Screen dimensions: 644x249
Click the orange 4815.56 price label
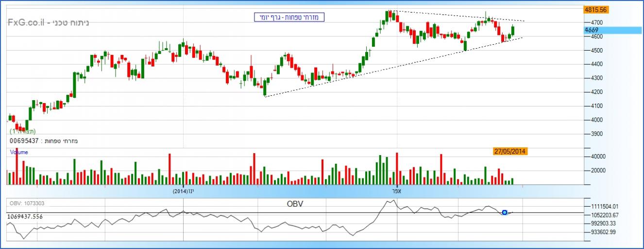coord(597,10)
